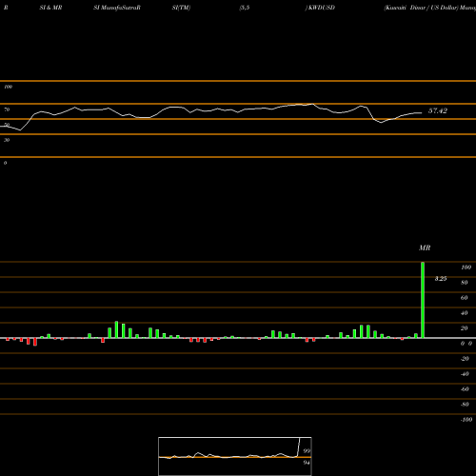
Task: Click the SI(TM) header text
Action: [181, 8]
